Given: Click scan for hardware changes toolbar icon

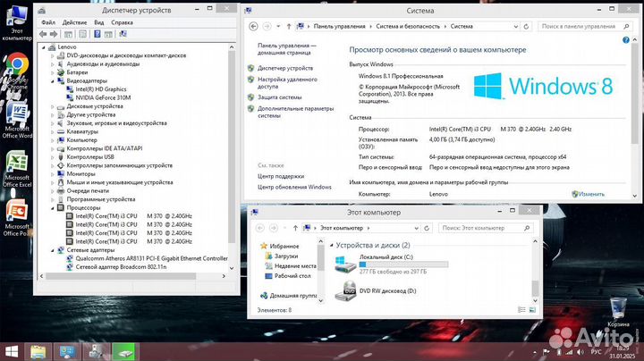Looking at the screenshot, I should pos(123,34).
